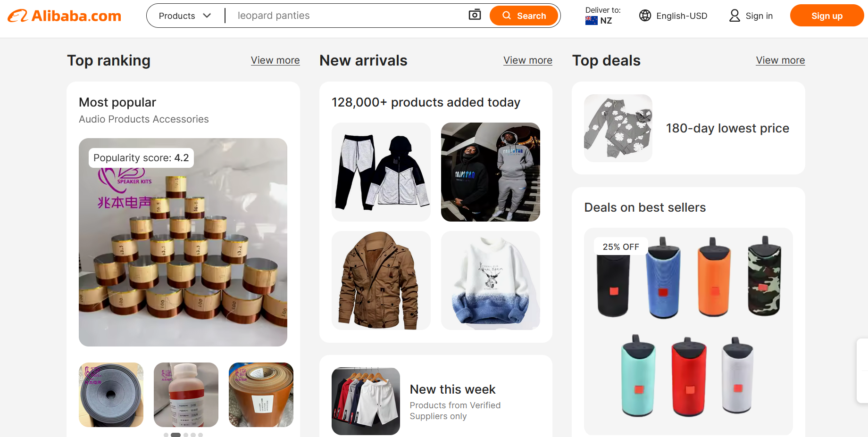Open the Sign in link

pyautogui.click(x=759, y=16)
